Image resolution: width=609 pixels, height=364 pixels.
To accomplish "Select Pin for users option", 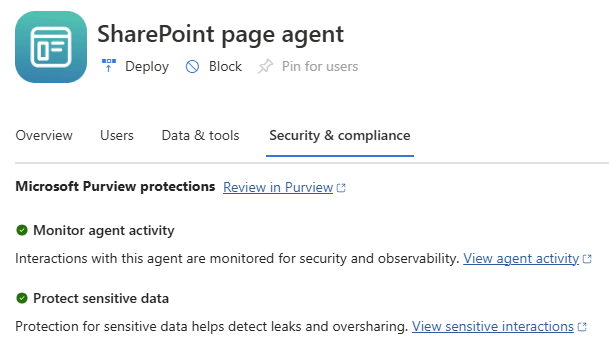I will (x=320, y=66).
